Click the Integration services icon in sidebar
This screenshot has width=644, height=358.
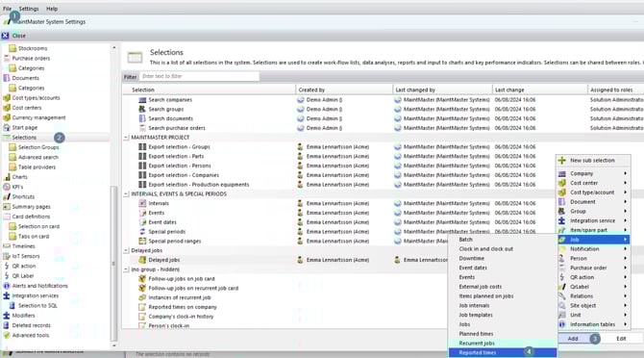[x=7, y=295]
